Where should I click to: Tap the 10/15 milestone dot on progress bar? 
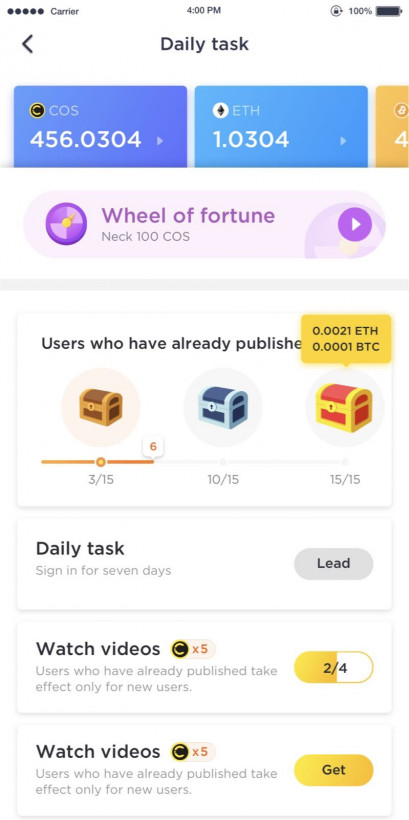[x=223, y=462]
